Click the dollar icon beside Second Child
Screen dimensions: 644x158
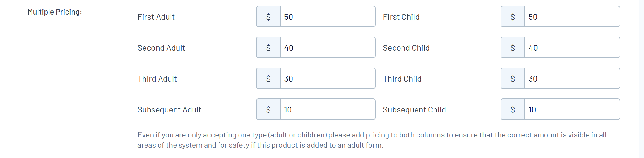coord(513,48)
